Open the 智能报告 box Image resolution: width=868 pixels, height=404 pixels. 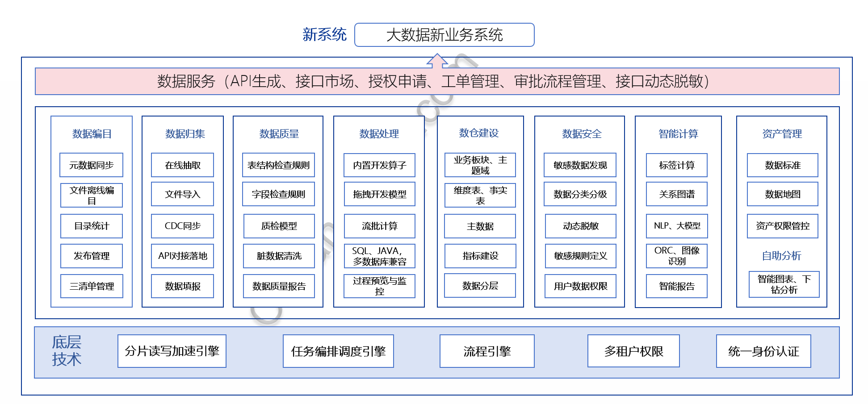pyautogui.click(x=677, y=286)
